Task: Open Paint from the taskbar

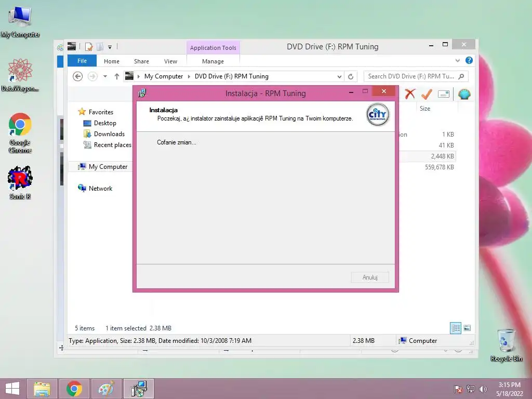Action: point(106,389)
